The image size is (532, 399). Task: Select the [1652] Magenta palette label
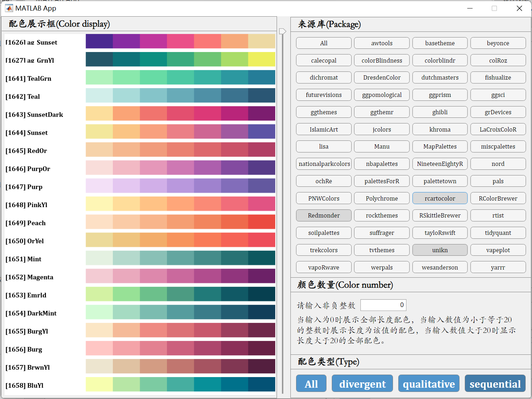click(x=29, y=277)
